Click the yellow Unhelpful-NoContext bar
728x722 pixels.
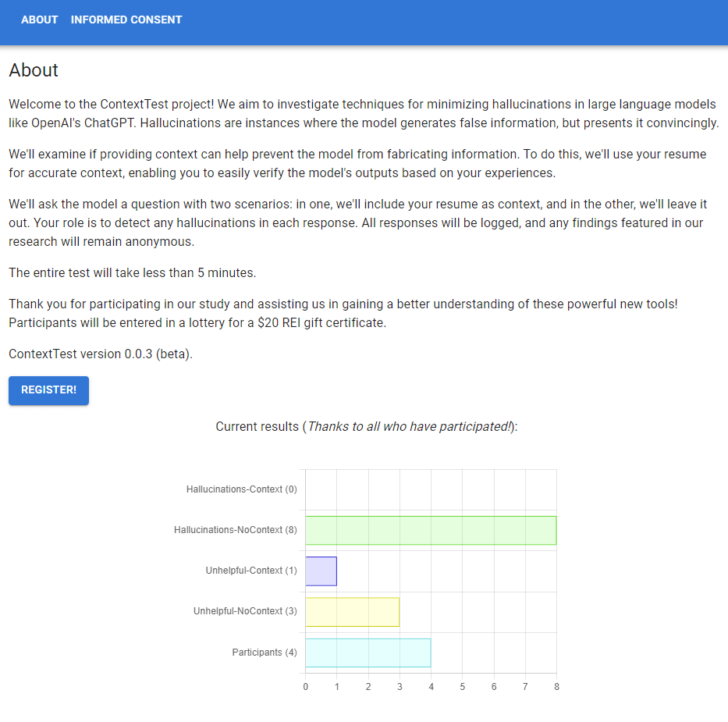[352, 612]
